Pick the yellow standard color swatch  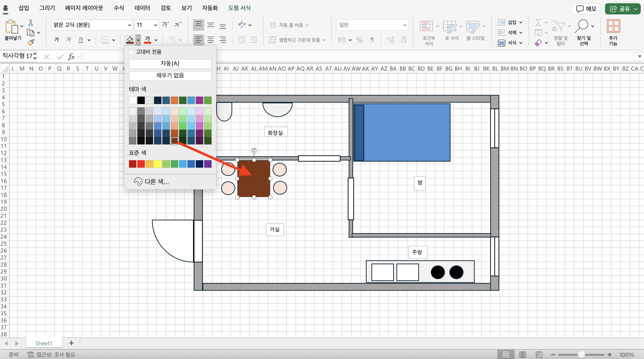point(158,164)
